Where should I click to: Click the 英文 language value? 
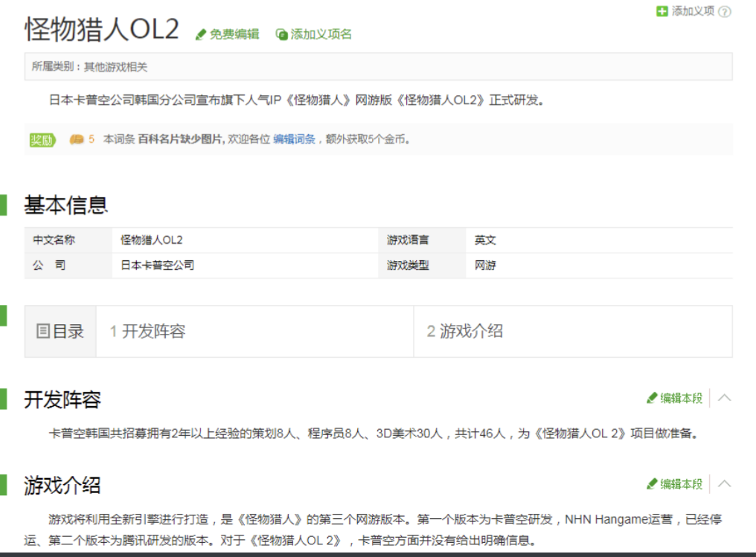pyautogui.click(x=485, y=240)
